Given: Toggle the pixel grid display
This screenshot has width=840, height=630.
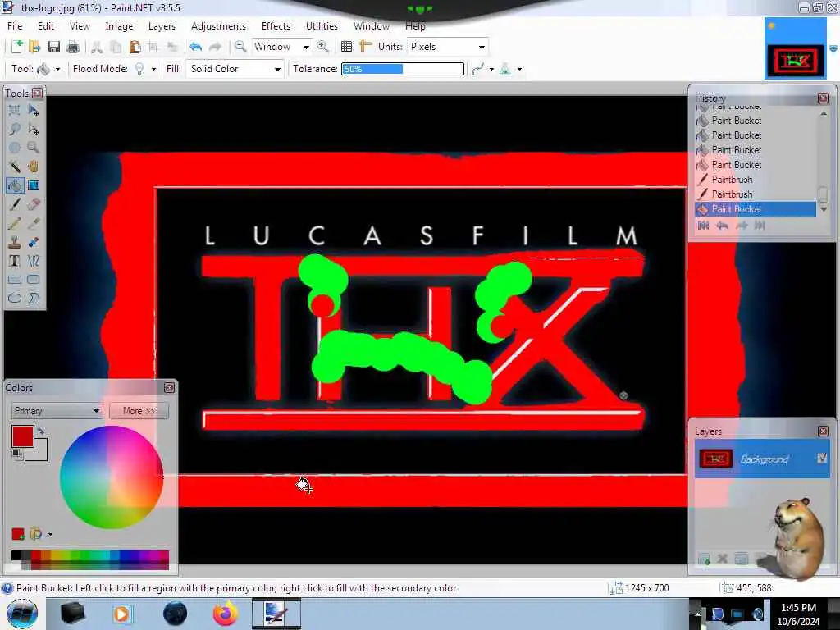Looking at the screenshot, I should click(347, 47).
